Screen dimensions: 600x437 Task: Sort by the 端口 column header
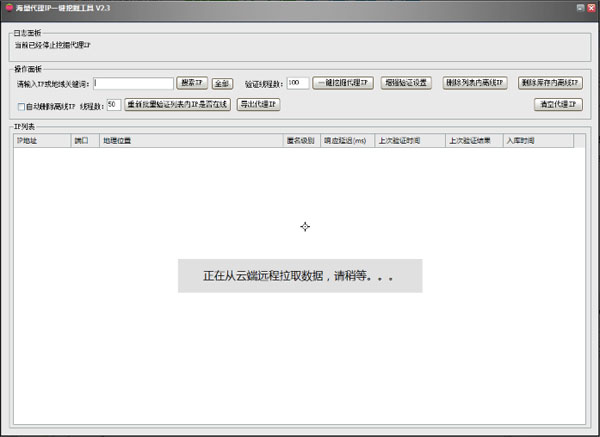(x=85, y=141)
